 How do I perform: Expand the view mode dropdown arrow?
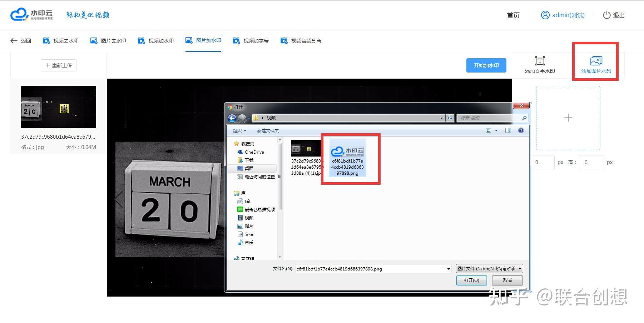pos(496,130)
